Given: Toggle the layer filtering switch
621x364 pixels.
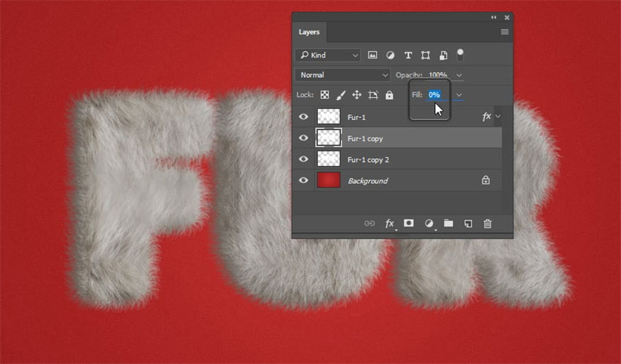Looking at the screenshot, I should pyautogui.click(x=461, y=54).
